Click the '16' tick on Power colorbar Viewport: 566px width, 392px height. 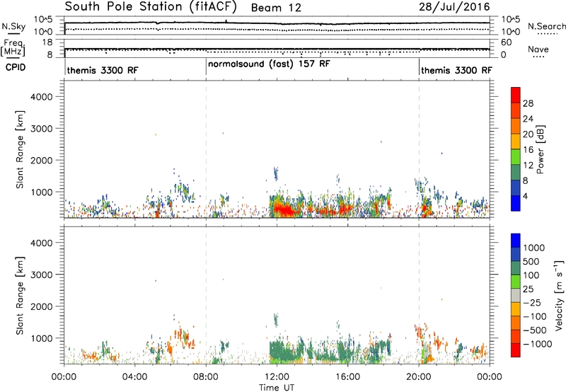[528, 150]
